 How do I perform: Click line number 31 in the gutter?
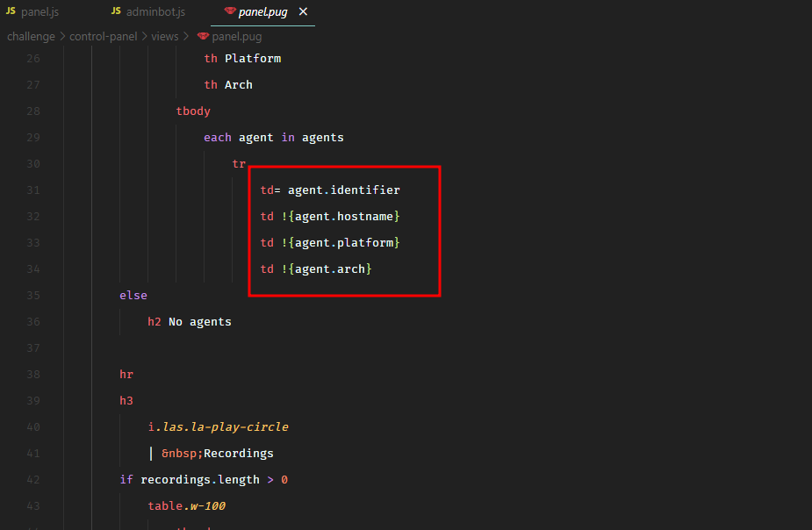33,190
